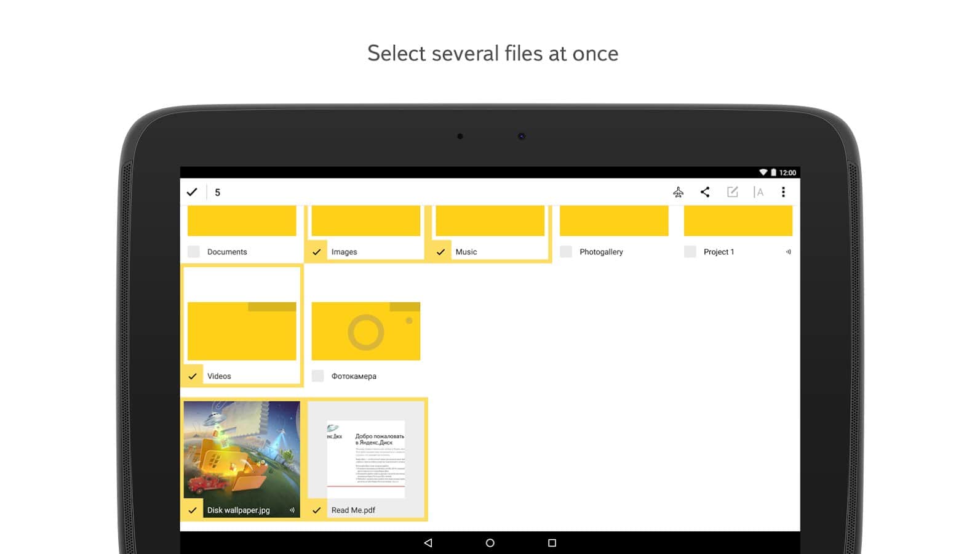Select the Фотокамера folder checkbox
Viewport: 980px width, 554px height.
coord(317,376)
